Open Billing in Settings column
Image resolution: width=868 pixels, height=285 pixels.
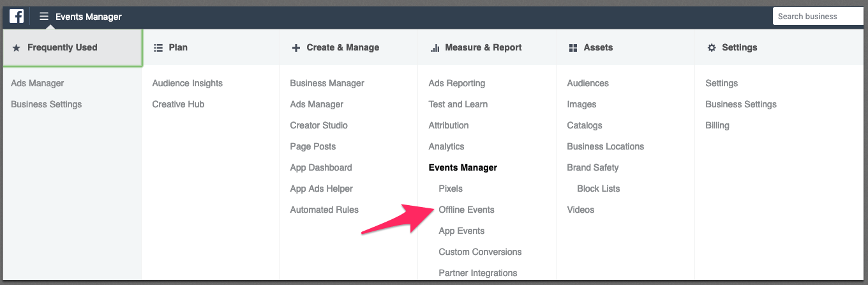tap(717, 125)
